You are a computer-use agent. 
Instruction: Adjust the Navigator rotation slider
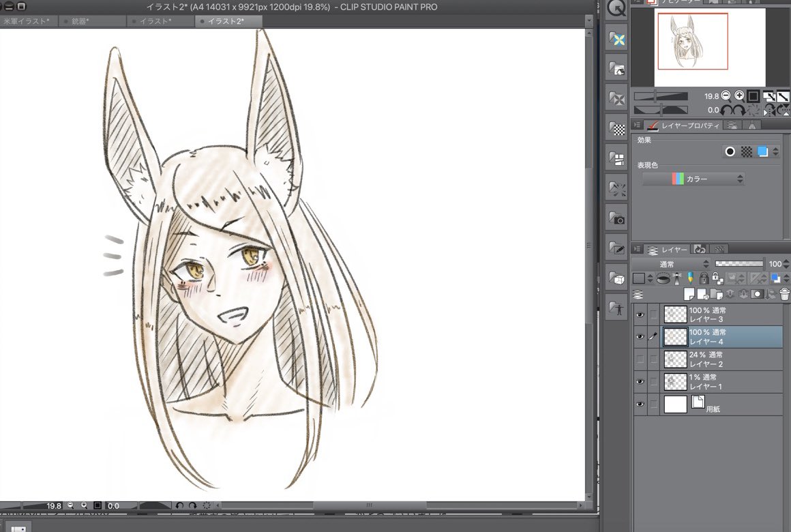tap(661, 110)
